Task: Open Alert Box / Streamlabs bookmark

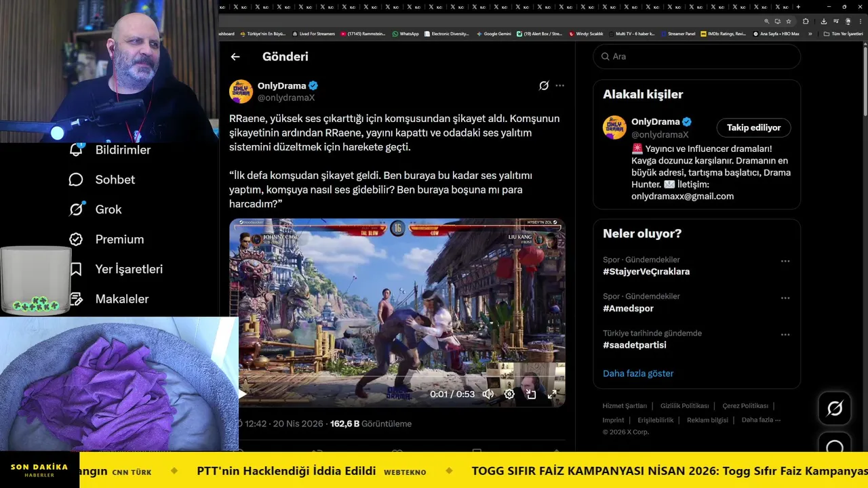Action: (x=539, y=34)
